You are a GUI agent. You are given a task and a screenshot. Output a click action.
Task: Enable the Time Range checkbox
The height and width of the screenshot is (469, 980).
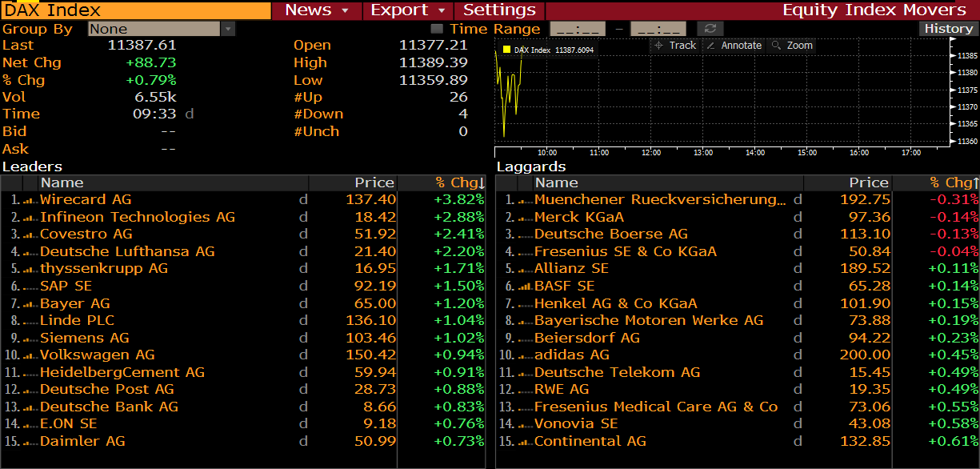click(437, 29)
